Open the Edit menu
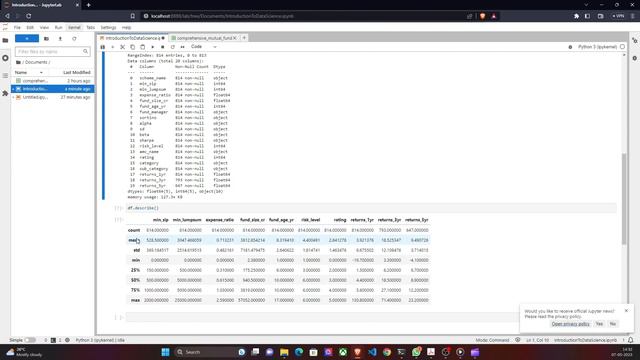Viewport: 640px width, 360px height. pos(30,27)
